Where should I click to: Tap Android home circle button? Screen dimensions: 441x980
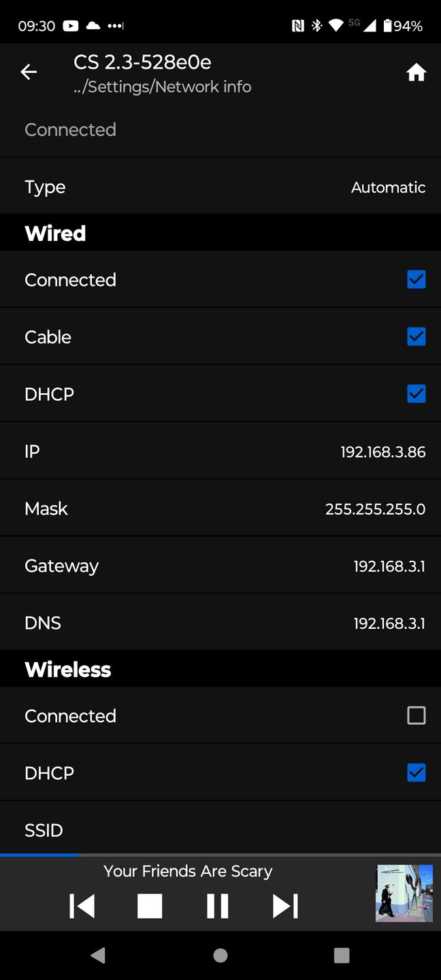pyautogui.click(x=220, y=955)
